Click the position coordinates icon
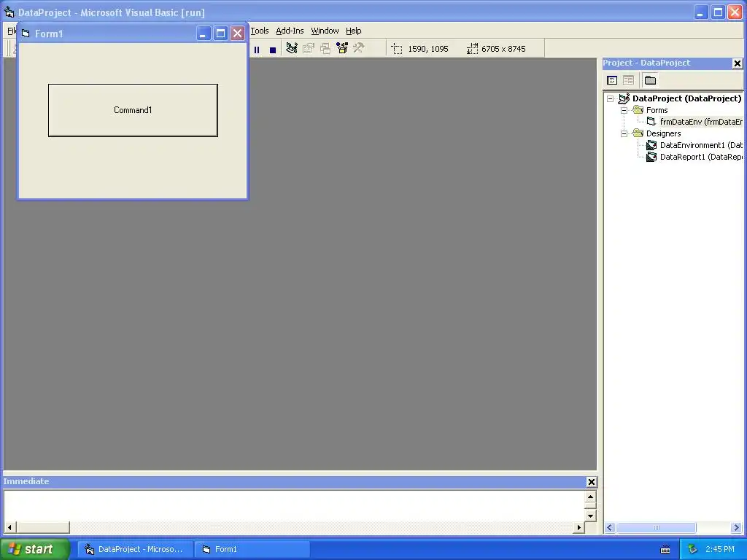The image size is (747, 560). point(397,49)
